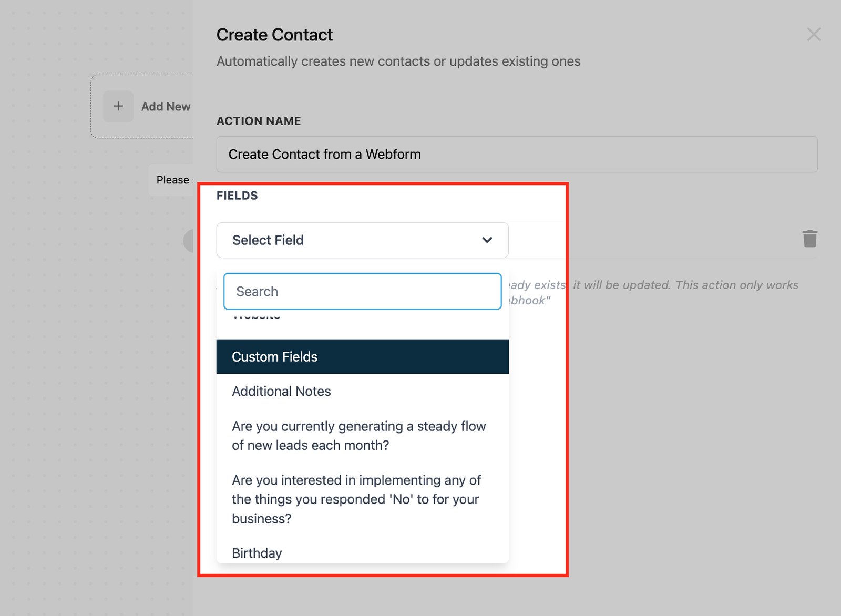Click the Add New label on canvas
This screenshot has height=616, width=841.
[x=166, y=107]
